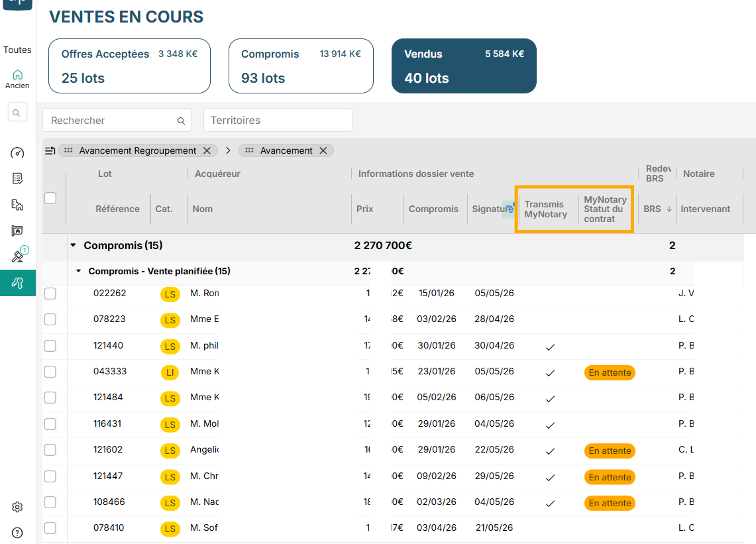
Task: Switch to the Offres Acceptées tab card
Action: pyautogui.click(x=129, y=66)
